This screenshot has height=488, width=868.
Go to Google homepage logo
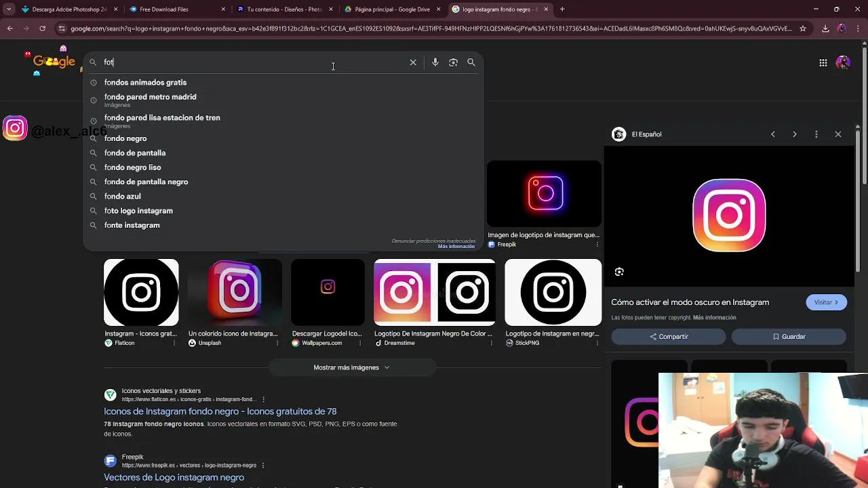point(54,62)
